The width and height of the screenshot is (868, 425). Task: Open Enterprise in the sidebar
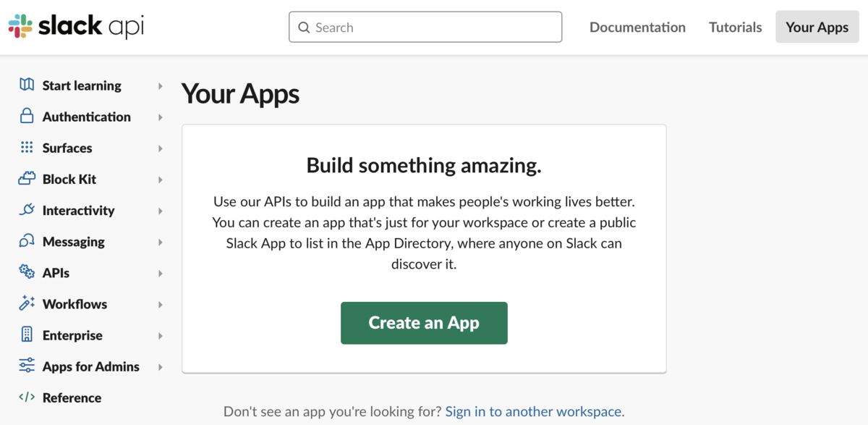click(72, 335)
